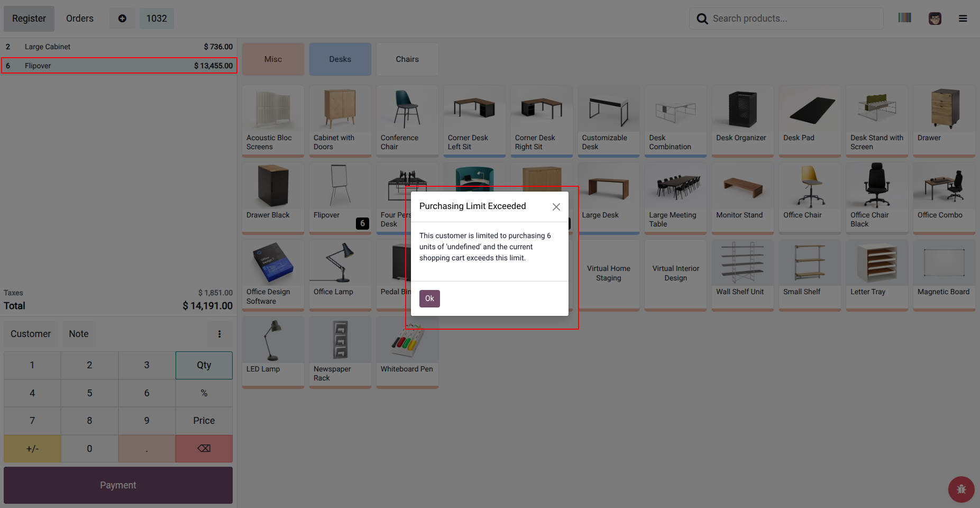Add Wall Shelf Unit product

[x=743, y=275]
